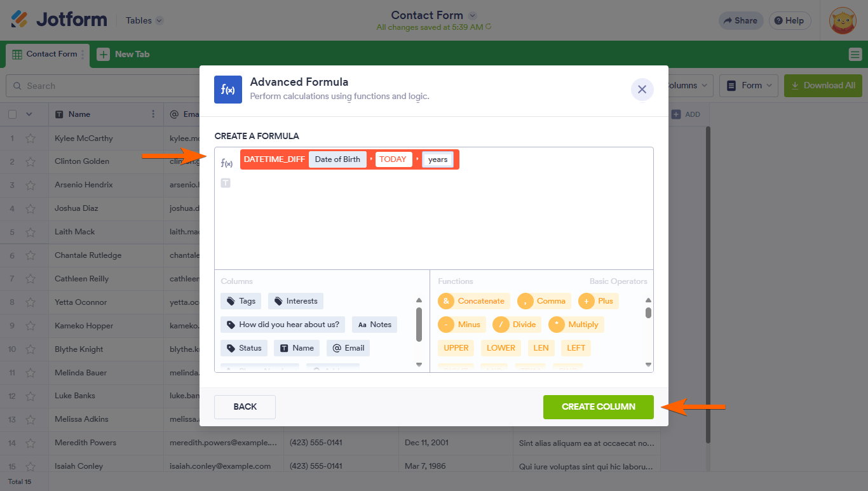
Task: Add the Plus operator
Action: (598, 301)
